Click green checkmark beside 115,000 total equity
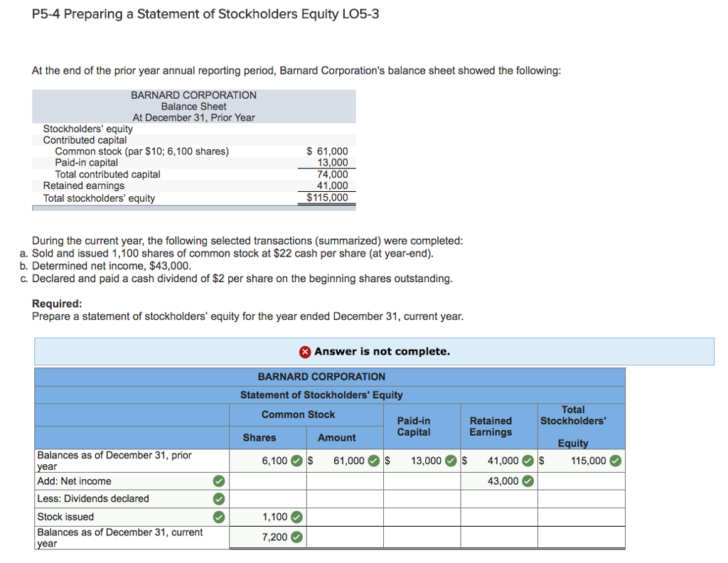This screenshot has width=728, height=563. pyautogui.click(x=616, y=461)
